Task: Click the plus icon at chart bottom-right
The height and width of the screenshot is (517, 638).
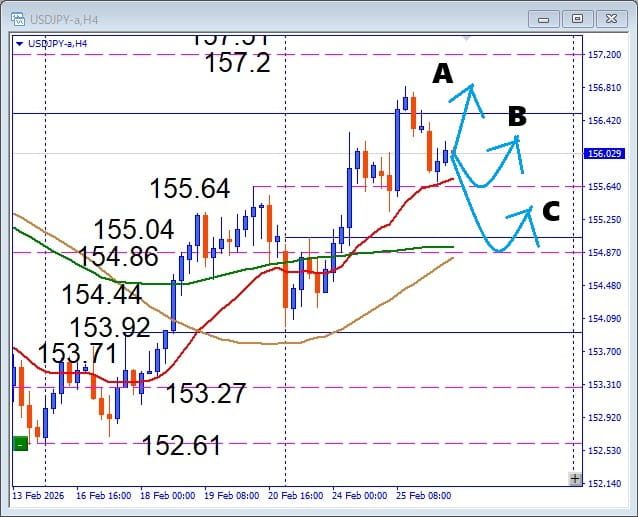Action: [x=574, y=479]
